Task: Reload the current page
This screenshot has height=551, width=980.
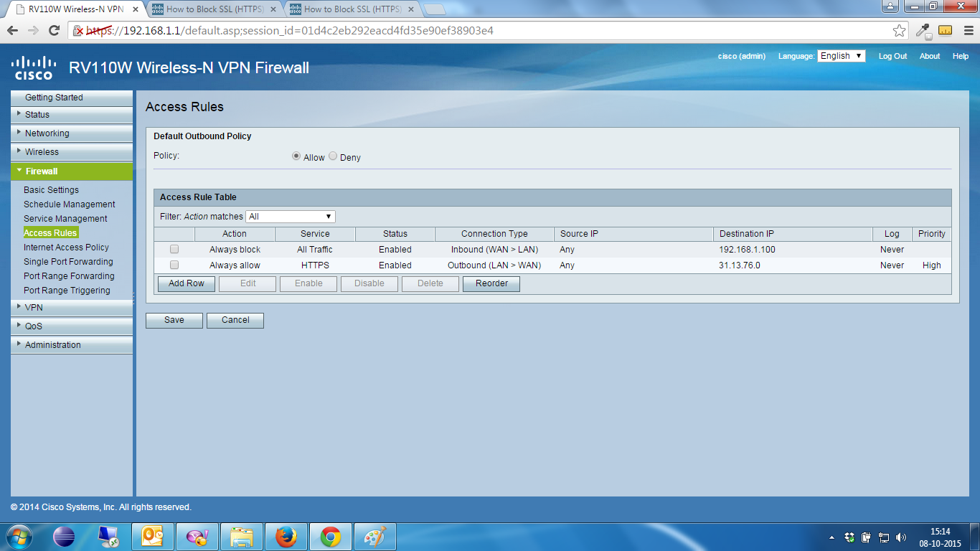Action: pyautogui.click(x=54, y=31)
